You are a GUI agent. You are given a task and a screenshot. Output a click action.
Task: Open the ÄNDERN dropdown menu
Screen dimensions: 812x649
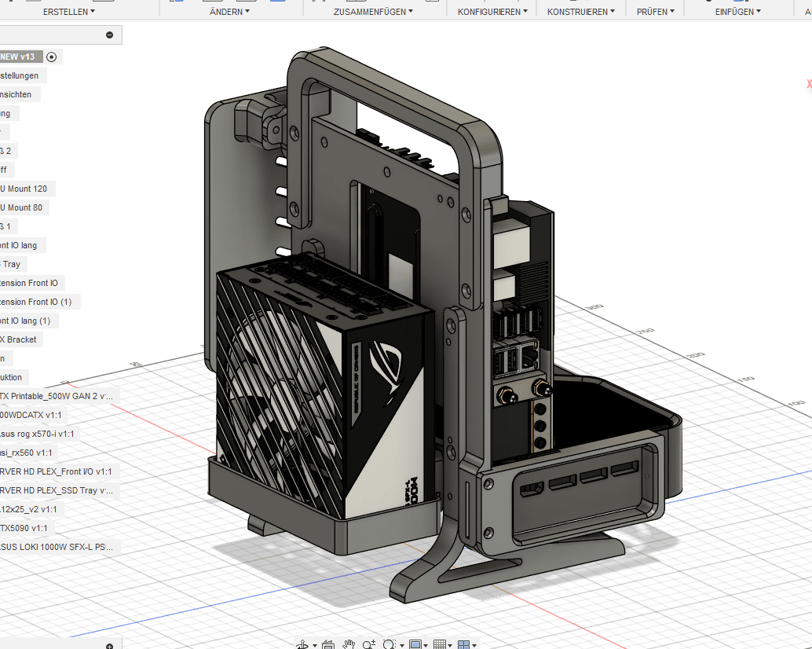(229, 12)
